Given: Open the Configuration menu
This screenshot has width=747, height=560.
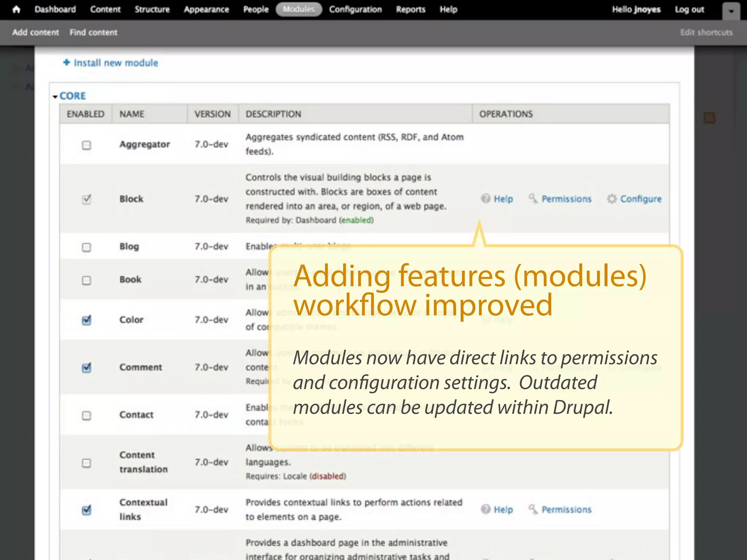Looking at the screenshot, I should (355, 9).
